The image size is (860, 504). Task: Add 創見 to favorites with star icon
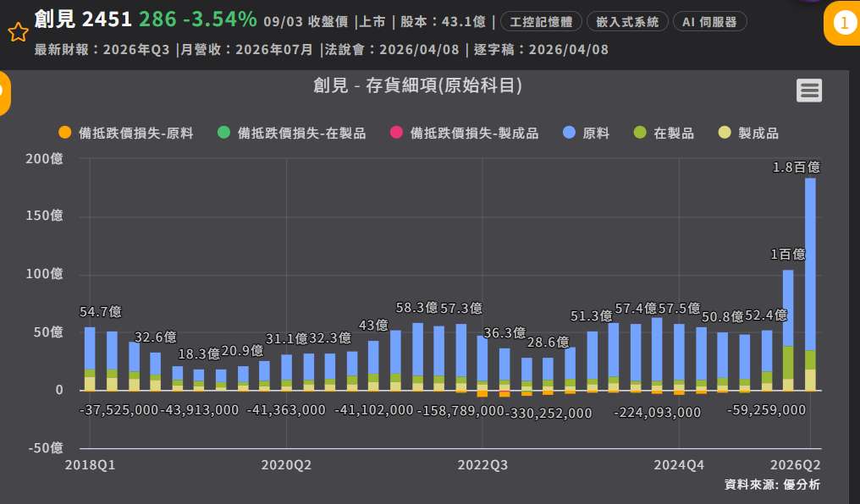(x=18, y=32)
